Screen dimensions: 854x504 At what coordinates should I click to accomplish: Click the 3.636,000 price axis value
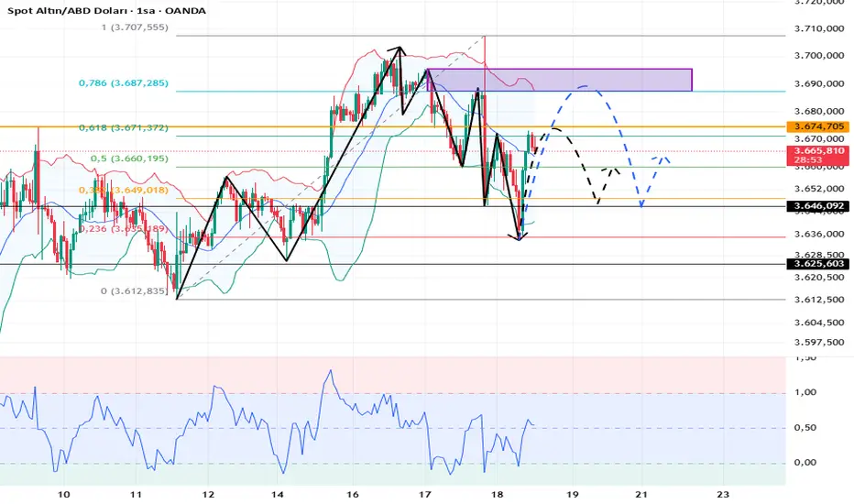click(x=819, y=234)
